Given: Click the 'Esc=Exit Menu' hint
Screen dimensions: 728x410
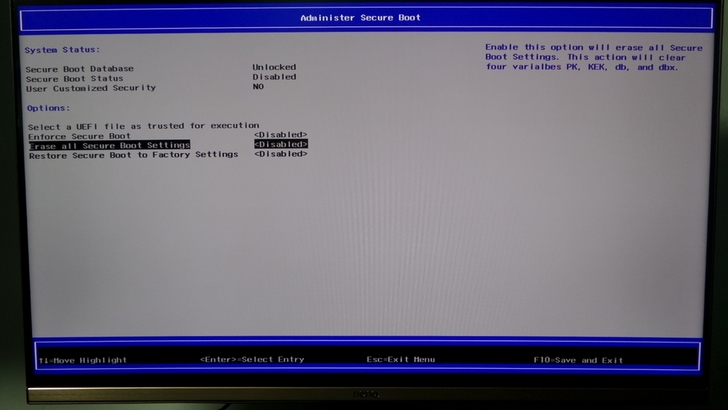Looking at the screenshot, I should pos(401,359).
